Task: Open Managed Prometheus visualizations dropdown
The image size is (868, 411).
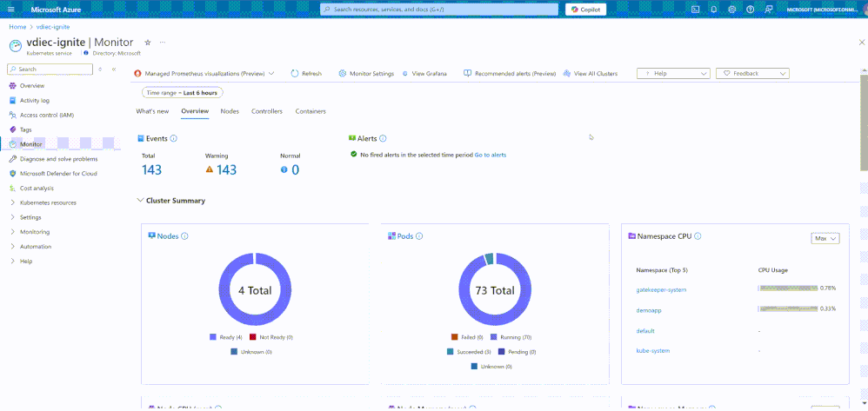Action: (x=204, y=74)
